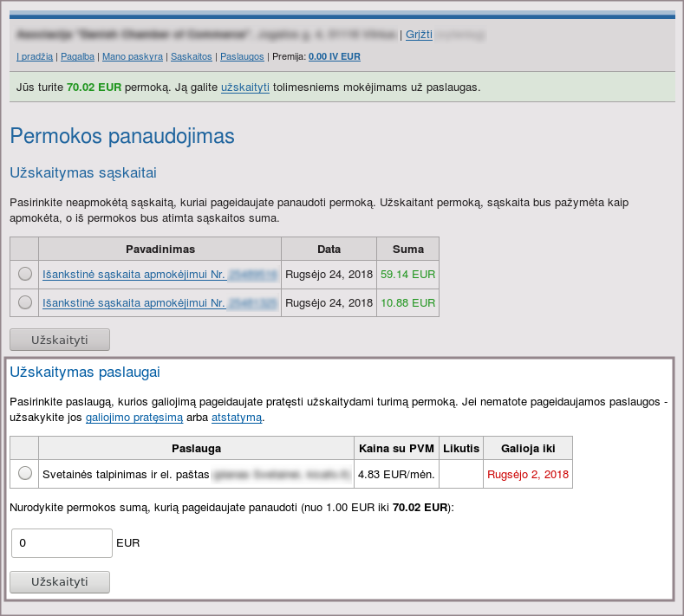This screenshot has width=684, height=616.
Task: Open the invoice link in the 10.88 EUR row
Action: [x=134, y=303]
